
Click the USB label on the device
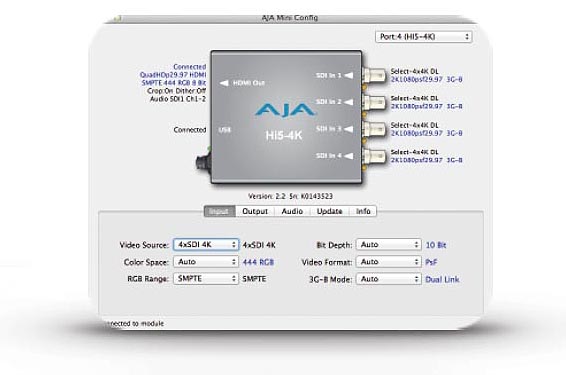(224, 130)
